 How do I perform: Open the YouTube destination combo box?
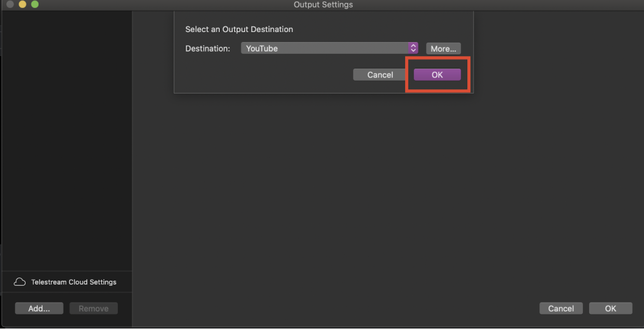pos(329,48)
